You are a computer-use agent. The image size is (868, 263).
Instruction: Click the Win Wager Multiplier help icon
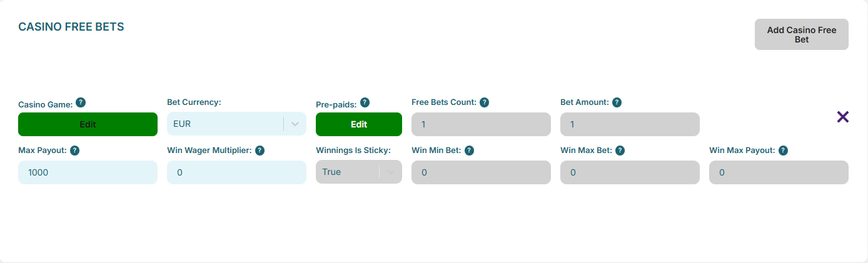pyautogui.click(x=260, y=151)
